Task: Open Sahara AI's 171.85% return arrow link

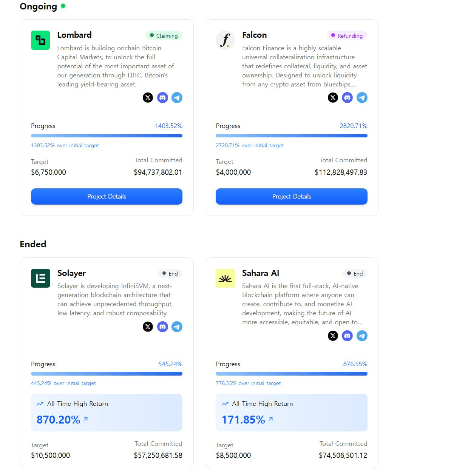Action: click(x=270, y=419)
